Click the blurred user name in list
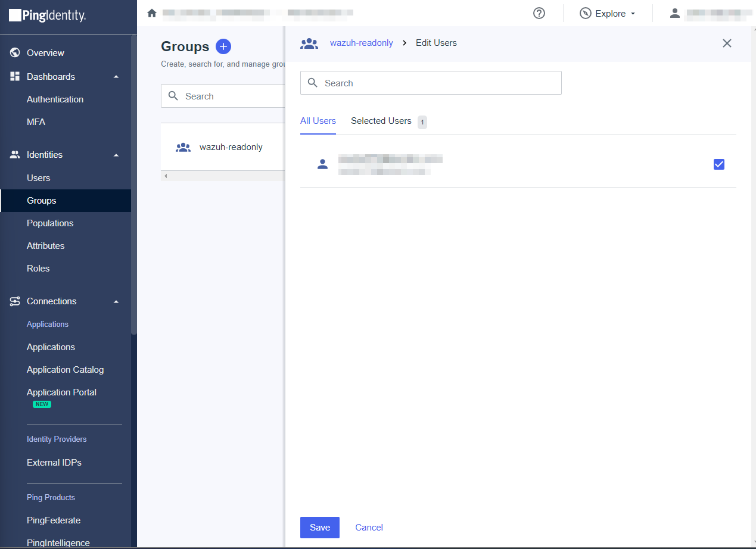This screenshot has width=756, height=549. pos(390,159)
